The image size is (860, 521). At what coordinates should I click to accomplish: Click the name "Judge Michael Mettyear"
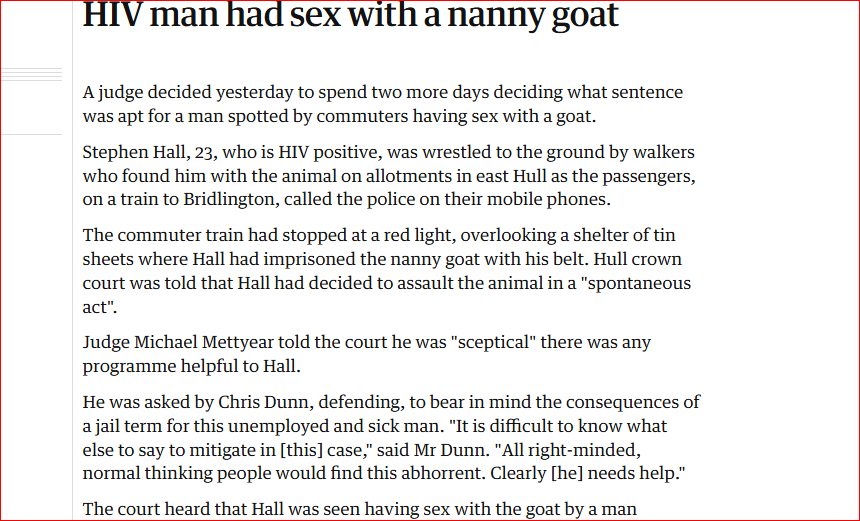click(x=175, y=342)
